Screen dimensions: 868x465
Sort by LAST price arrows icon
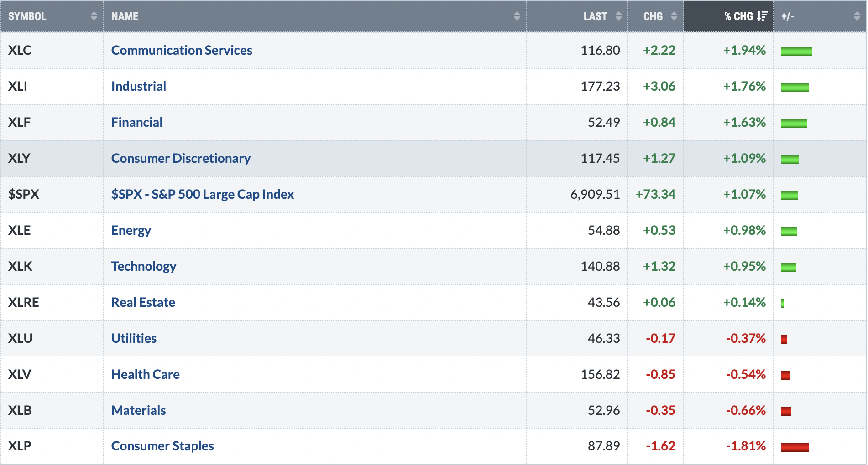618,16
